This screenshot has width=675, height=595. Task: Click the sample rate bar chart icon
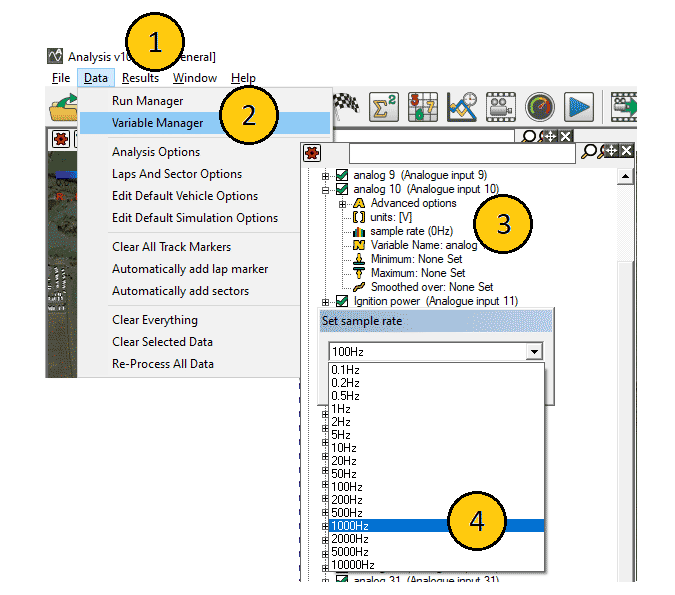pos(359,231)
